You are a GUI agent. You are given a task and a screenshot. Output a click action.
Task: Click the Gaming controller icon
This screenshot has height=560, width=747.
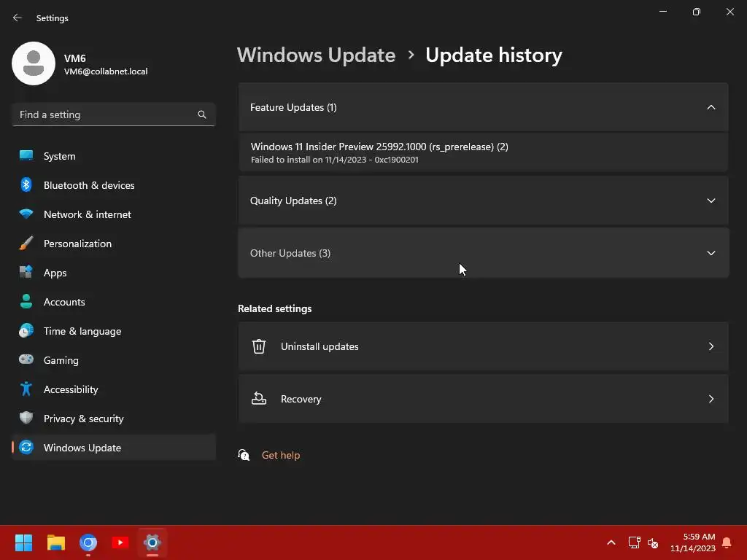(x=26, y=359)
